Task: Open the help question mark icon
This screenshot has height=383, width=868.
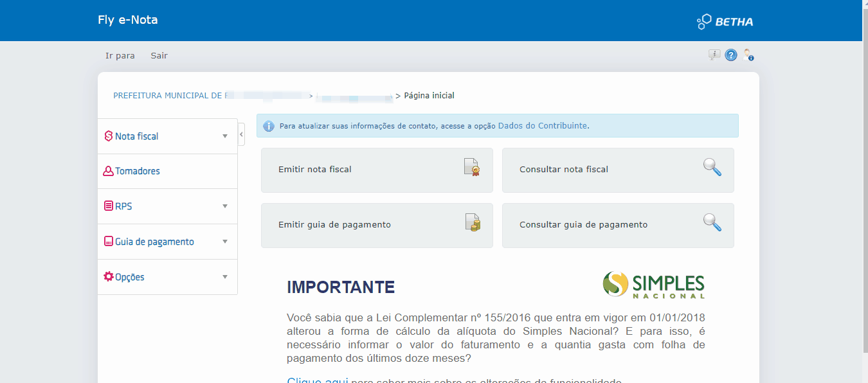Action: (x=731, y=55)
